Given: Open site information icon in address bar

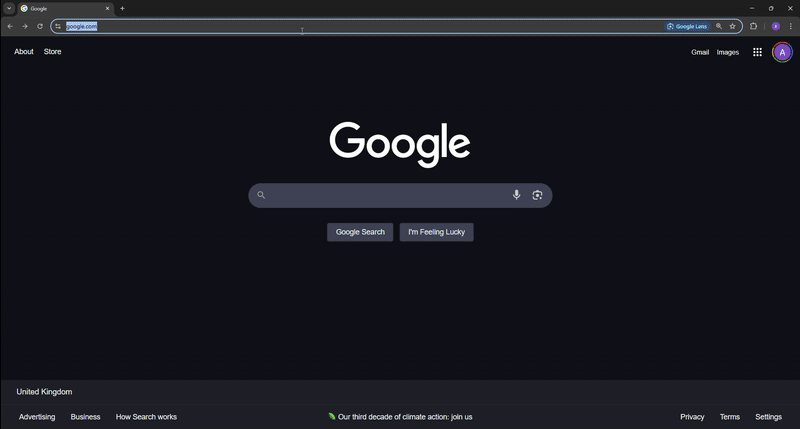Looking at the screenshot, I should tap(58, 26).
